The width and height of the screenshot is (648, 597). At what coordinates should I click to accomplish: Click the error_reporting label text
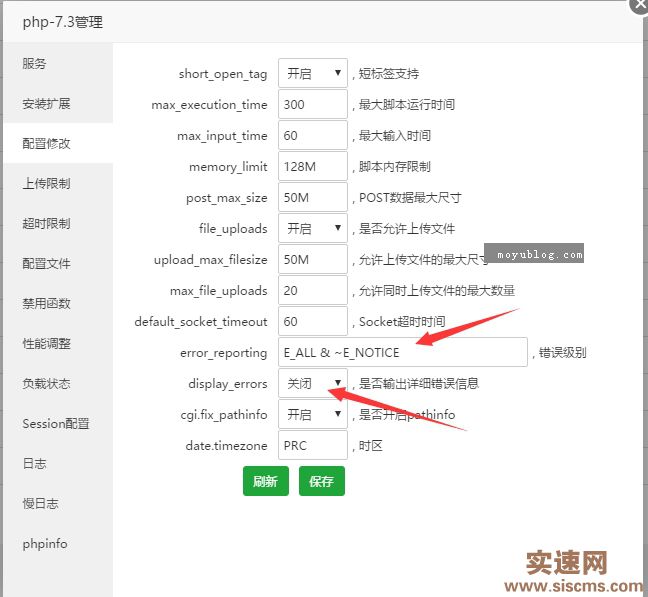[x=224, y=353]
